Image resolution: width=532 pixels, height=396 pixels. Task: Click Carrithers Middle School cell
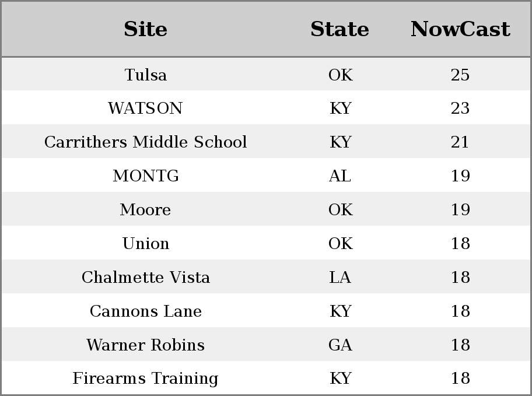coord(146,142)
